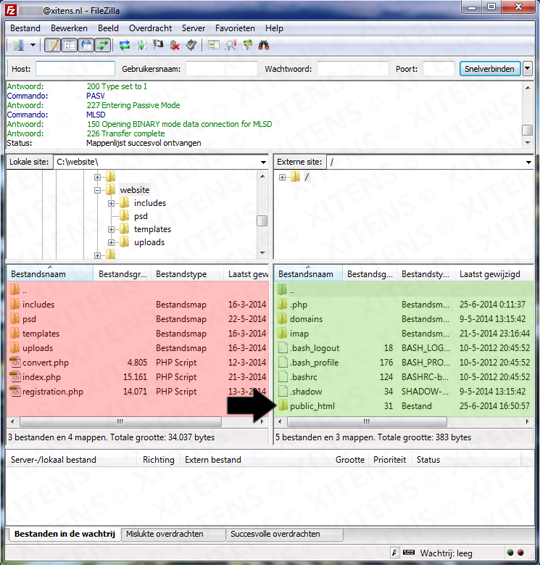The width and height of the screenshot is (540, 565).
Task: Toggle synchronized browsing
Action: click(247, 45)
